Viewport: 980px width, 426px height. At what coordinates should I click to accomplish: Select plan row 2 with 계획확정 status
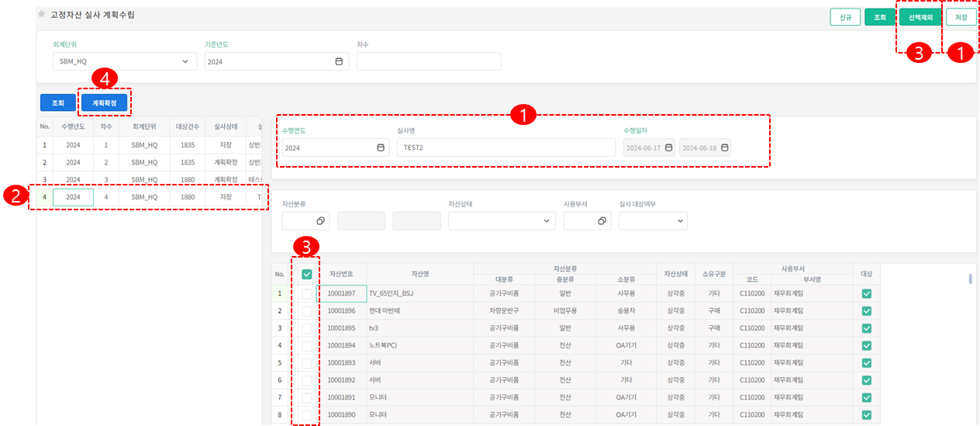147,163
